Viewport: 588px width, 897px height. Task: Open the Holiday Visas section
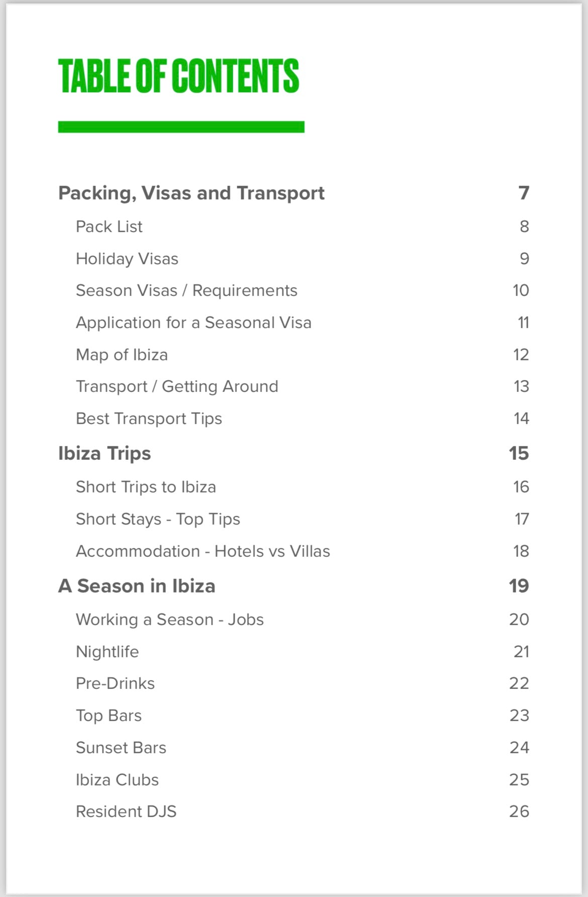127,259
